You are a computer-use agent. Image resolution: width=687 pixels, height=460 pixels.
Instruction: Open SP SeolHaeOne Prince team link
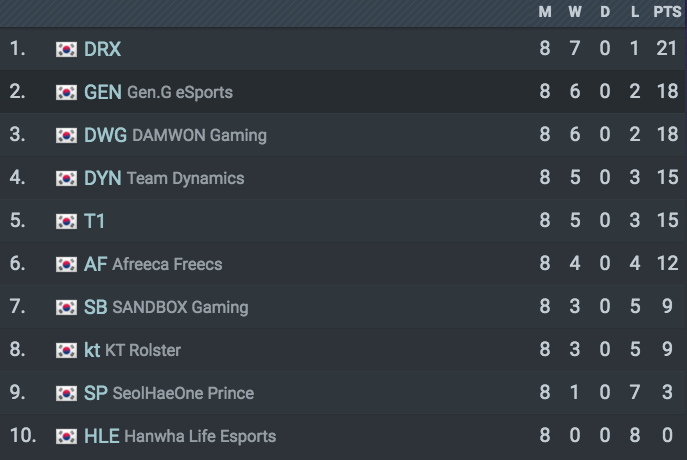tap(169, 393)
